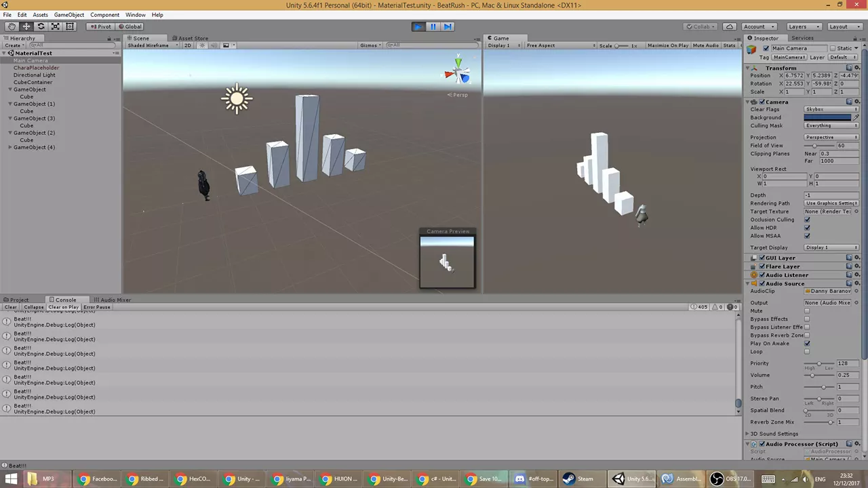Screen dimensions: 868x488
Task: Click the Play button to stop playmode
Action: click(x=418, y=26)
